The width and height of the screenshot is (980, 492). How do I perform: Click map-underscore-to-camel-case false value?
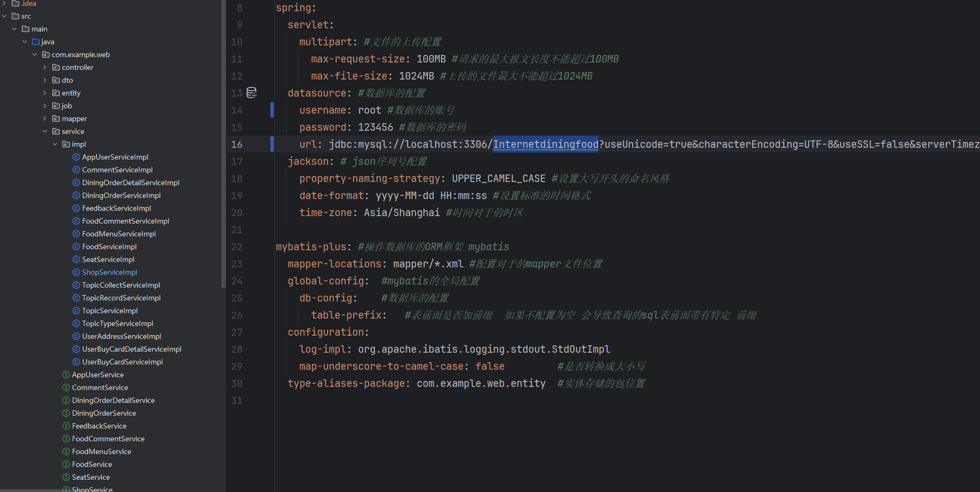tap(490, 366)
